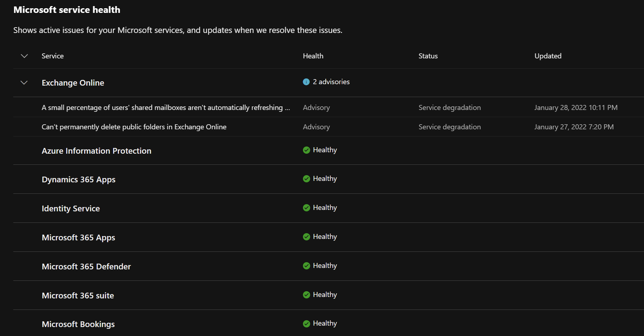The height and width of the screenshot is (336, 644).
Task: Click the Healthy icon for Microsoft 365 Apps
Action: point(307,236)
